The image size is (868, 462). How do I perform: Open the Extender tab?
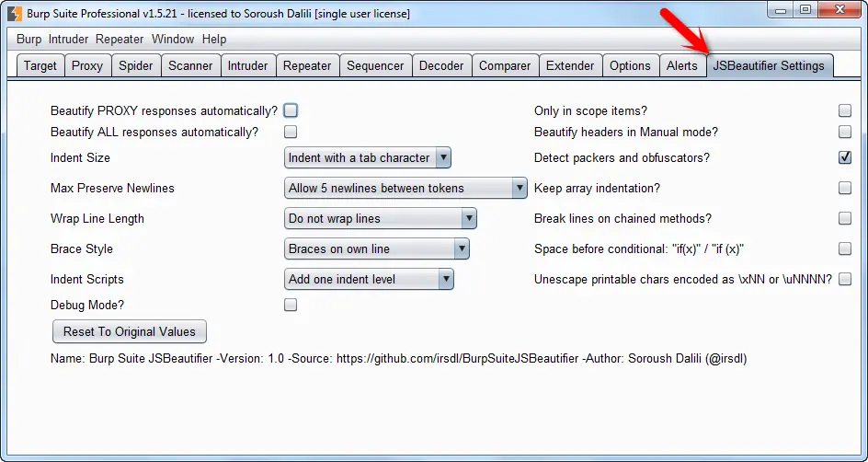point(570,65)
